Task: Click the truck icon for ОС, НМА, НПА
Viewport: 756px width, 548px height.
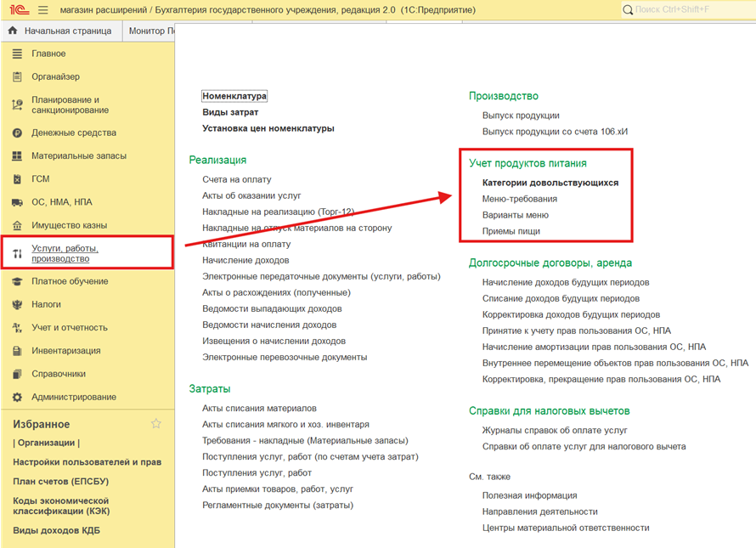Action: [x=17, y=202]
